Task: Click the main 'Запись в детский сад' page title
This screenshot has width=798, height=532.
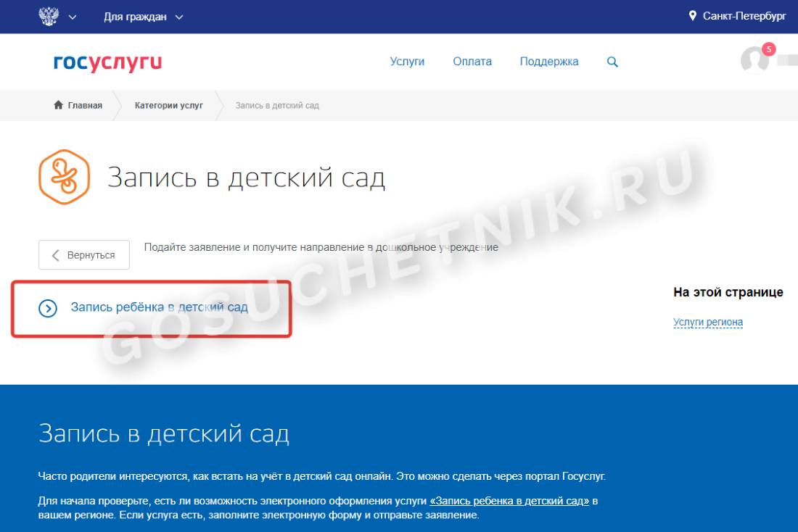Action: tap(246, 178)
